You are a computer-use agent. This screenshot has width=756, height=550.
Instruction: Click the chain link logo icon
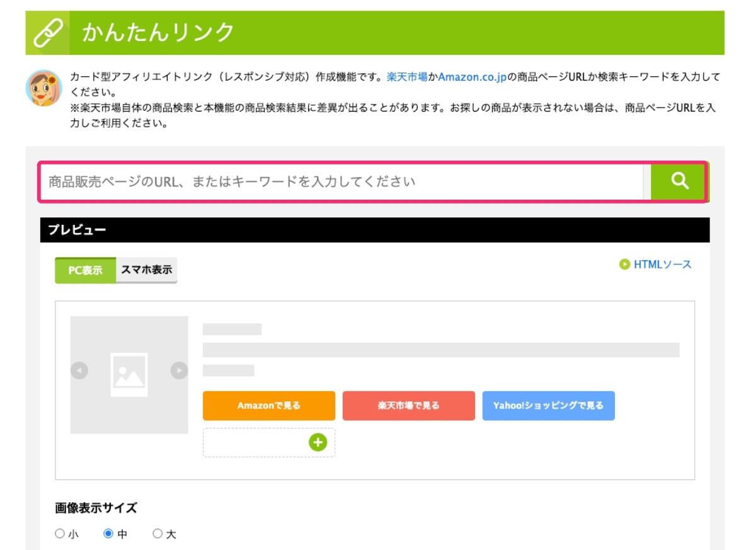click(x=47, y=33)
